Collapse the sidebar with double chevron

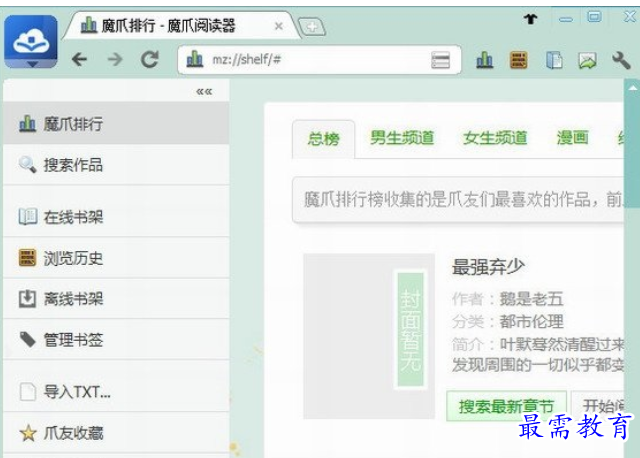click(x=204, y=91)
